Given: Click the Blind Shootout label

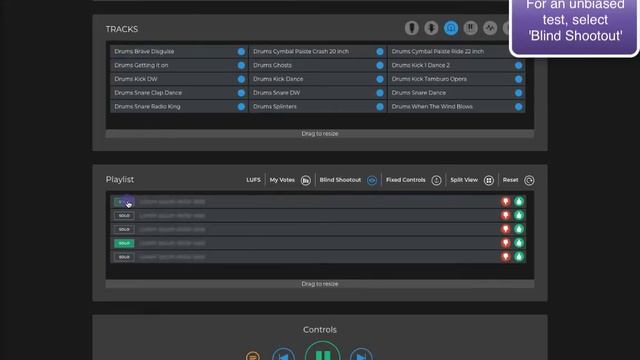Looking at the screenshot, I should coord(340,180).
